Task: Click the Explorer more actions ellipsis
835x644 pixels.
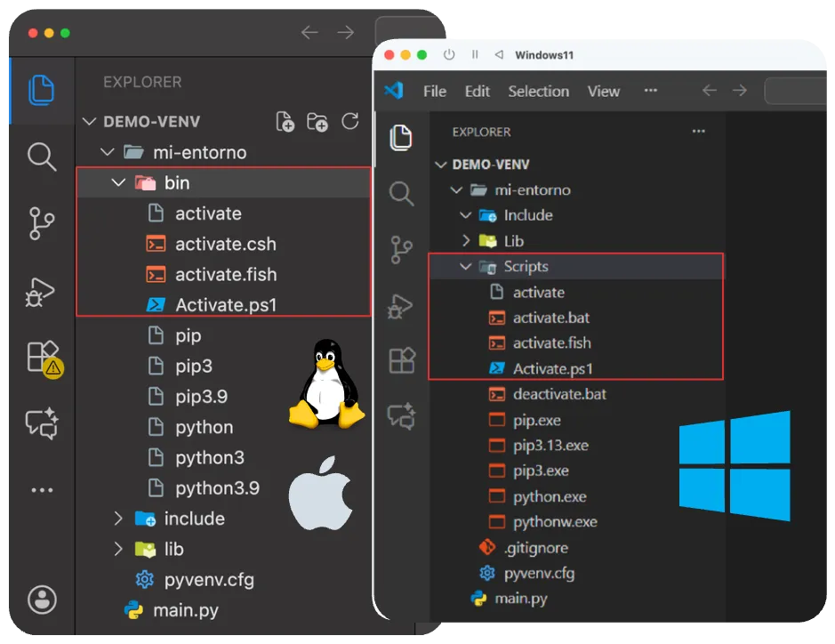Action: pyautogui.click(x=698, y=132)
